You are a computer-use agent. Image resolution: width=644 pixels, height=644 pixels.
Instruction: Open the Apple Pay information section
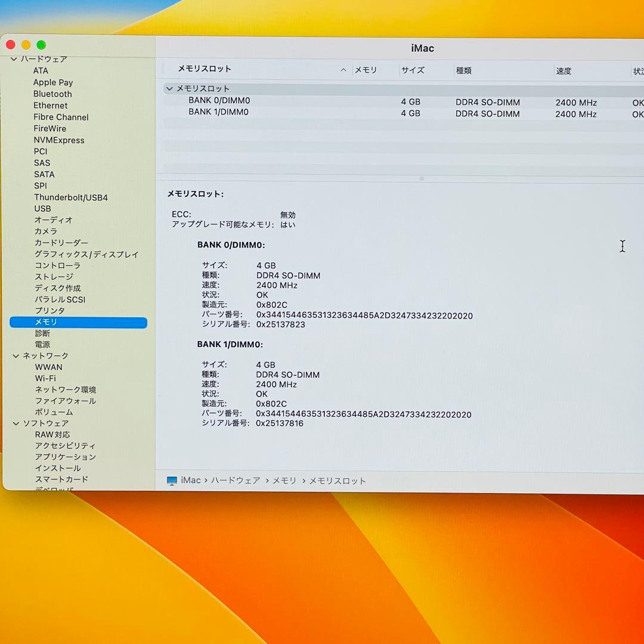[x=53, y=82]
